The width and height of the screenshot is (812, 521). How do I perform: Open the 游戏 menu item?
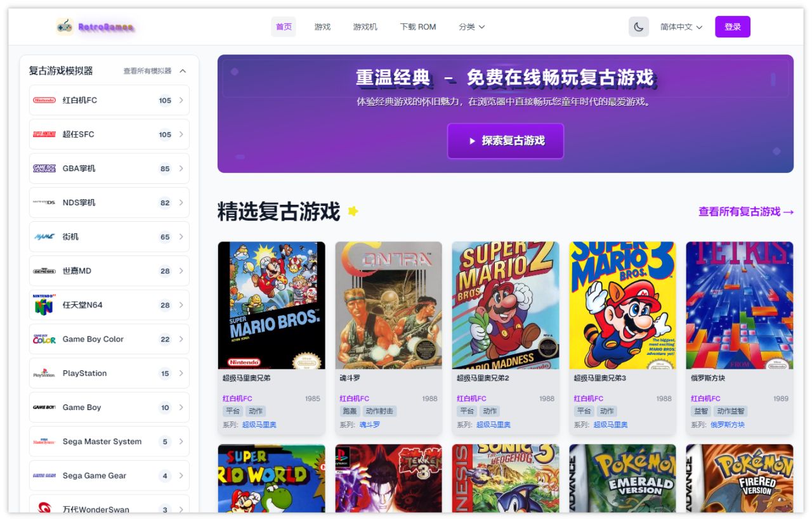[x=322, y=27]
